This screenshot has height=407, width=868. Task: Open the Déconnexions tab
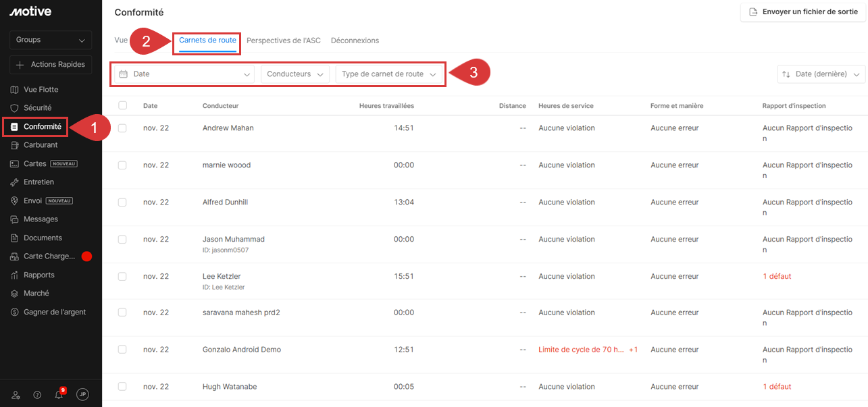355,40
